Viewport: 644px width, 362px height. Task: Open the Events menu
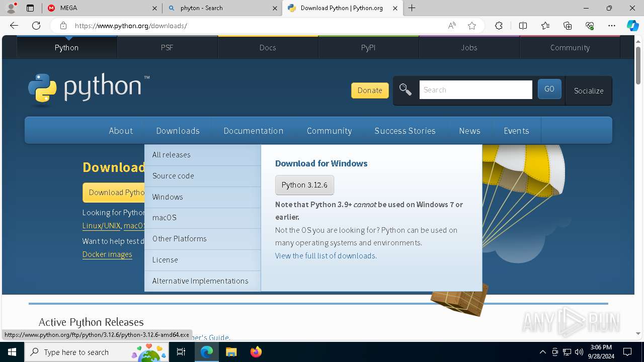coord(516,131)
